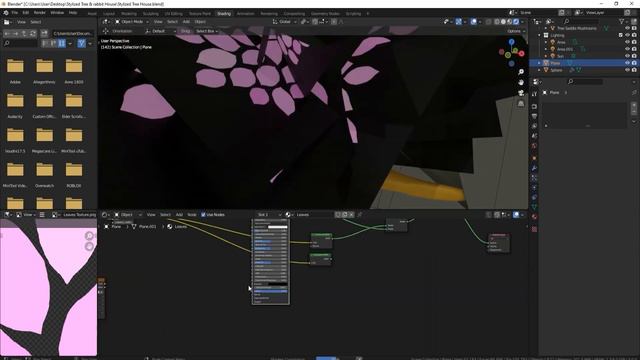Toggle viewport overlays button

[x=473, y=22]
